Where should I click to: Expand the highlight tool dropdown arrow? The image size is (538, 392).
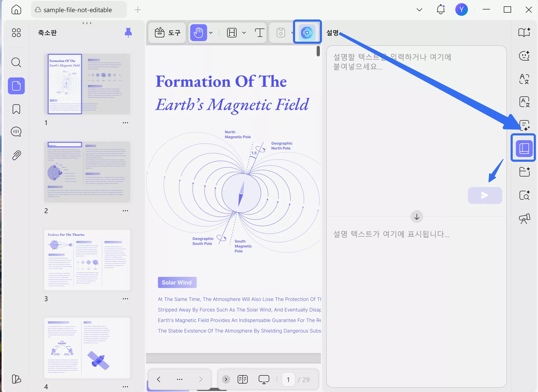click(244, 33)
